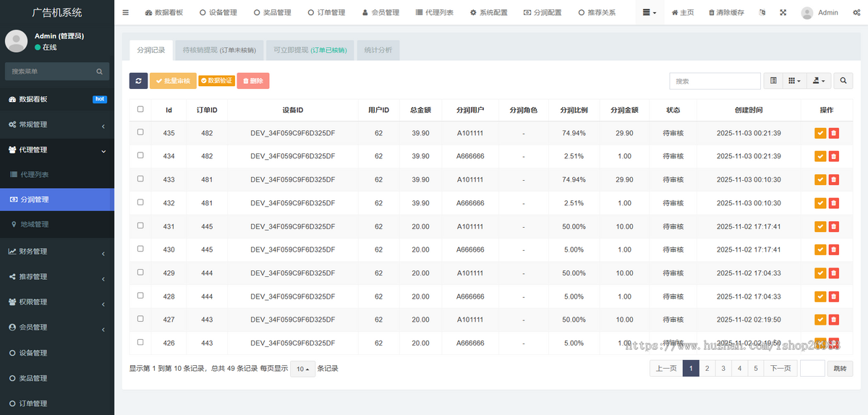Click the language switch icon in the header
868x415 pixels.
[x=762, y=12]
